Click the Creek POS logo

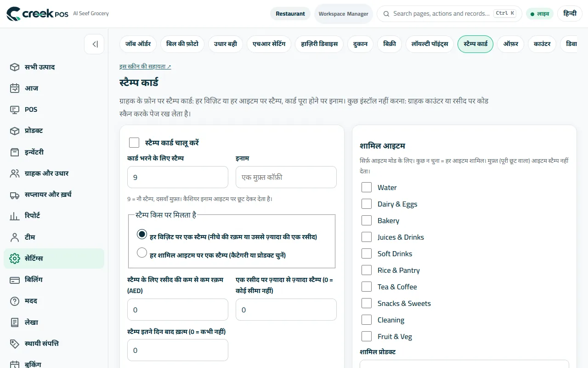pos(37,14)
